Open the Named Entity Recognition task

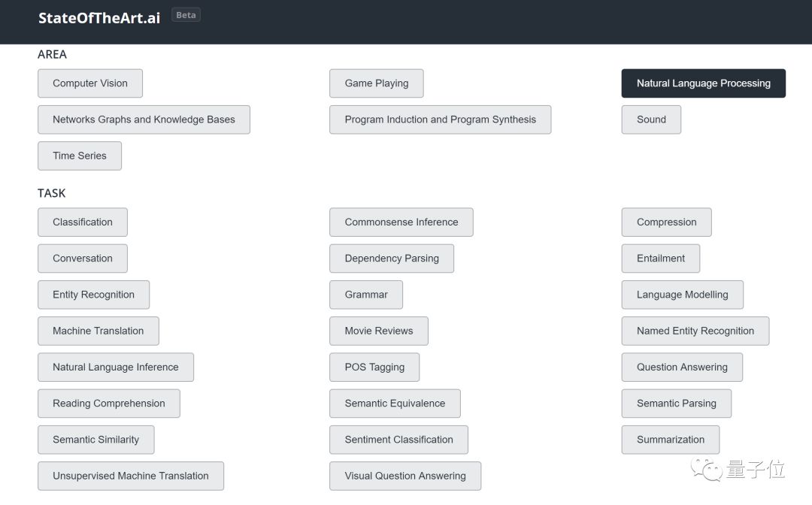click(695, 331)
